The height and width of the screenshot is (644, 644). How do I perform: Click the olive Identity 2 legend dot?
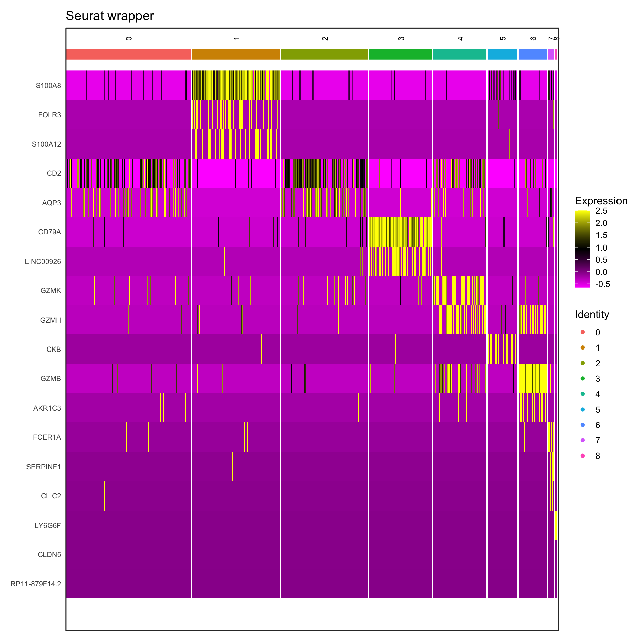point(583,363)
